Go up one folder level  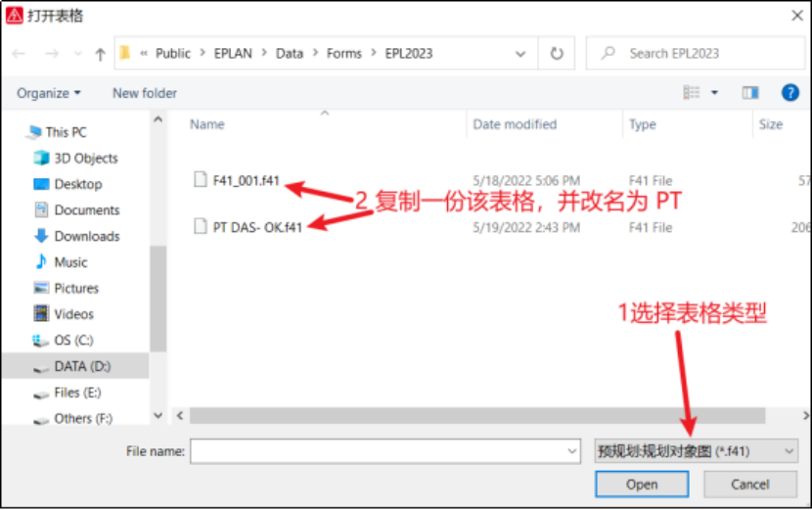point(100,54)
